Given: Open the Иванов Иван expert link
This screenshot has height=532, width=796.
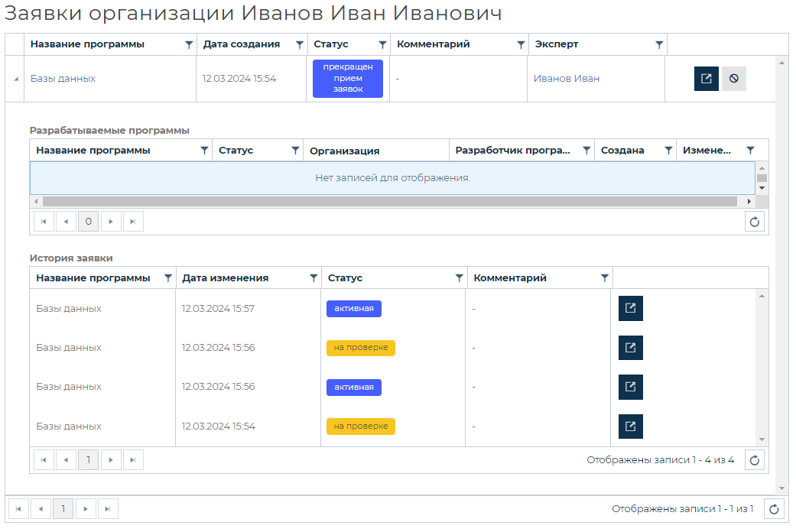Looking at the screenshot, I should (566, 79).
